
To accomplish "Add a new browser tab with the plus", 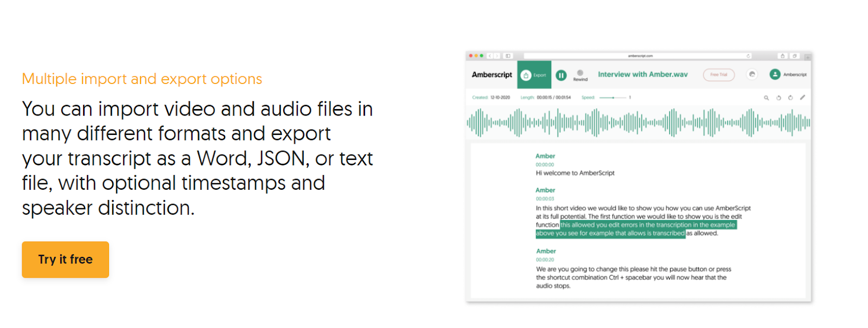I will point(807,56).
